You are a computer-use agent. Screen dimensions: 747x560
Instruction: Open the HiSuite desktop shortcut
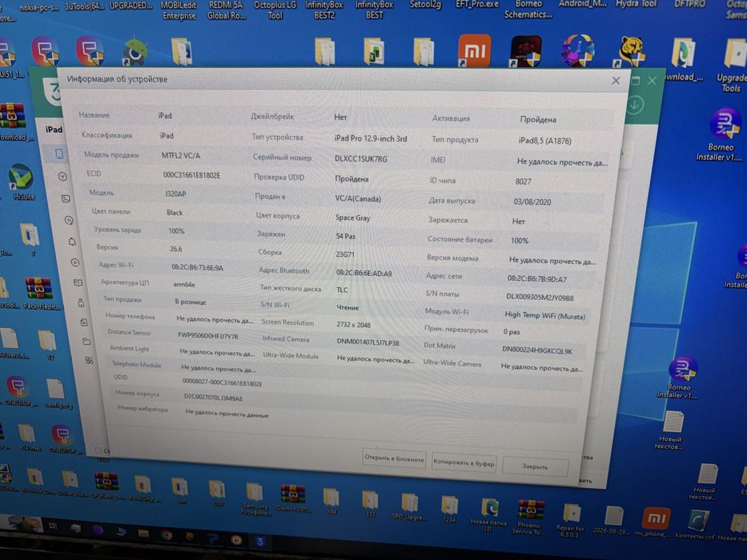tap(22, 182)
